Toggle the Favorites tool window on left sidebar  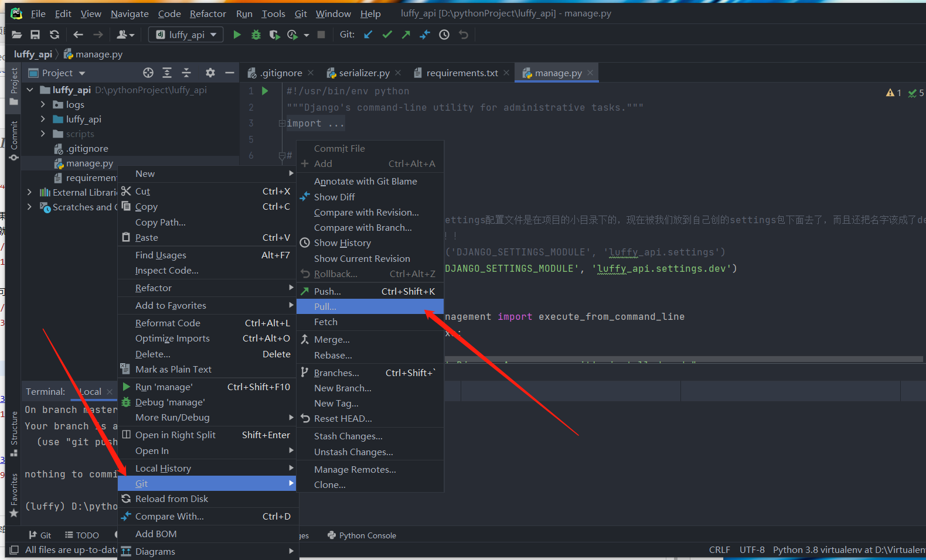14,496
